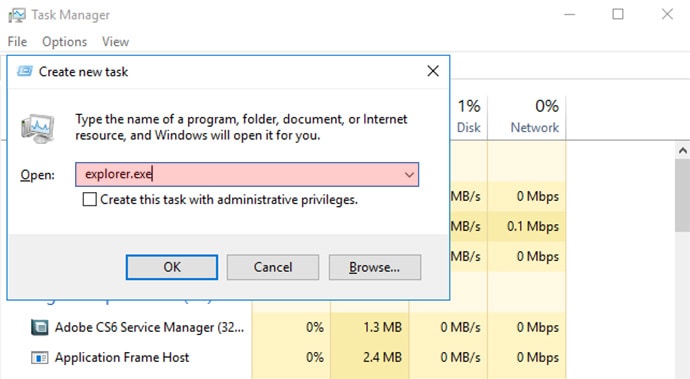Click the Browse... button
Image resolution: width=690 pixels, height=379 pixels.
click(x=374, y=267)
